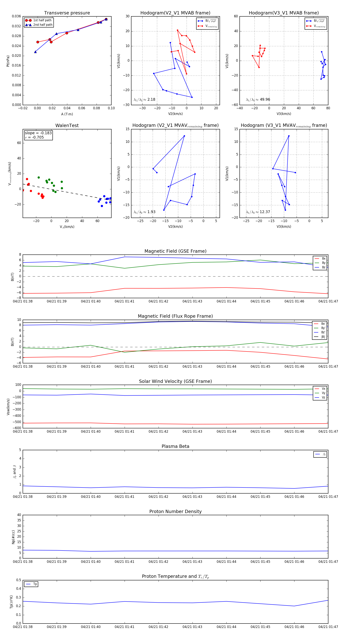Click the 'A (T·m)' x-axis label
The width and height of the screenshot is (351, 644).
pos(67,114)
